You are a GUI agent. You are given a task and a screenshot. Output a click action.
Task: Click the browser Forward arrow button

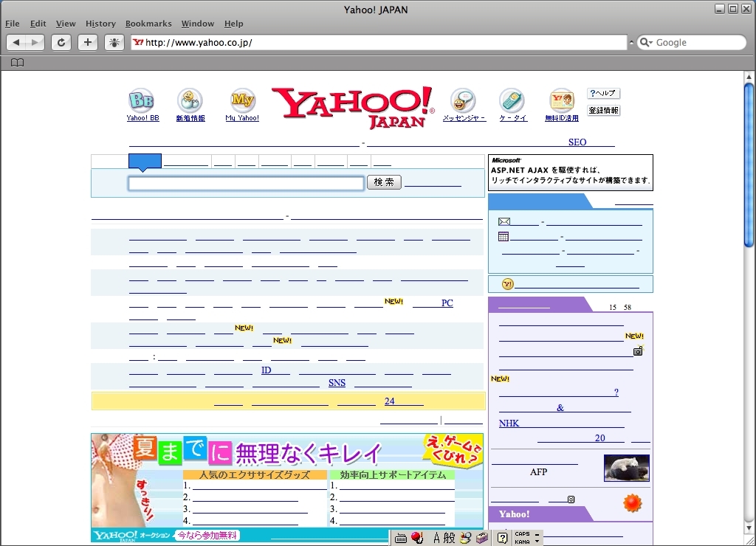coord(35,42)
